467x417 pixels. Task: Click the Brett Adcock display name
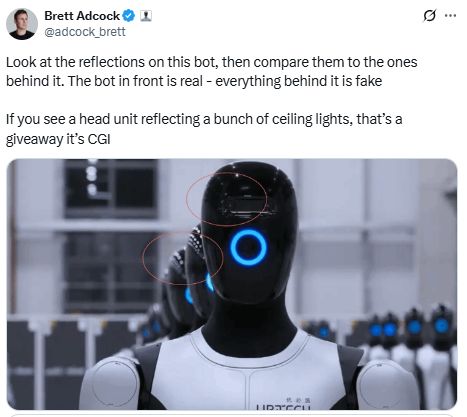(x=82, y=16)
